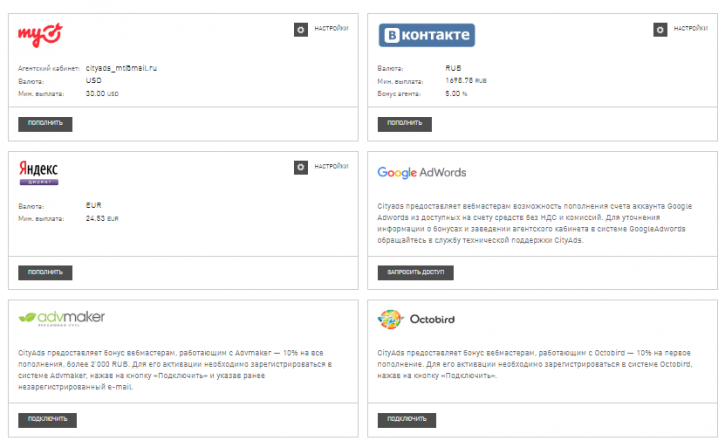
Task: Click the 'EUR' currency value in Yandex card
Action: coord(93,205)
